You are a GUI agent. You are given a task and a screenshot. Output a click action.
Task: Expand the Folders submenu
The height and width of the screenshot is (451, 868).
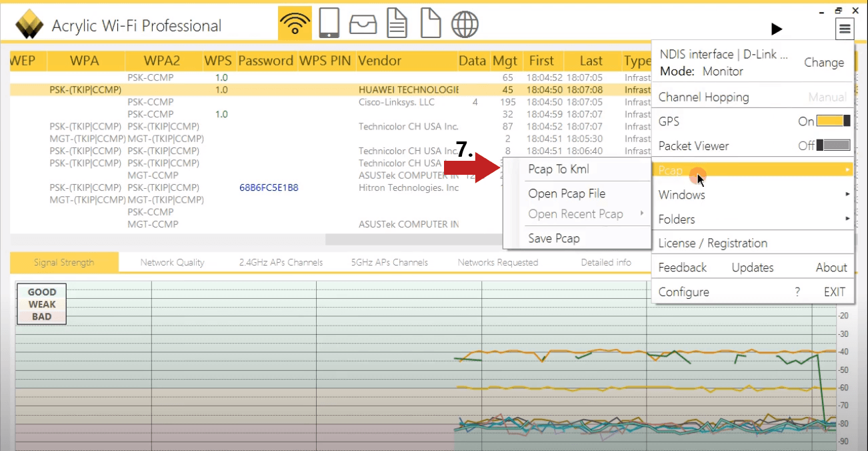point(753,219)
